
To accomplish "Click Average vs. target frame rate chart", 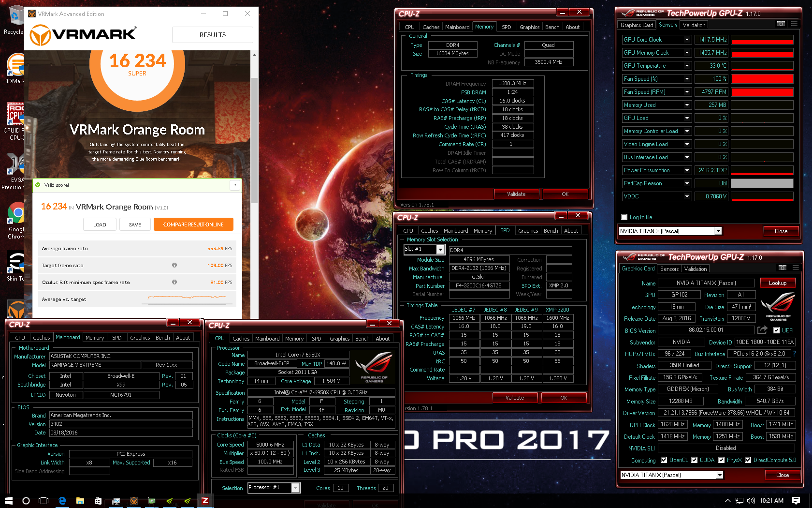I will [x=187, y=299].
